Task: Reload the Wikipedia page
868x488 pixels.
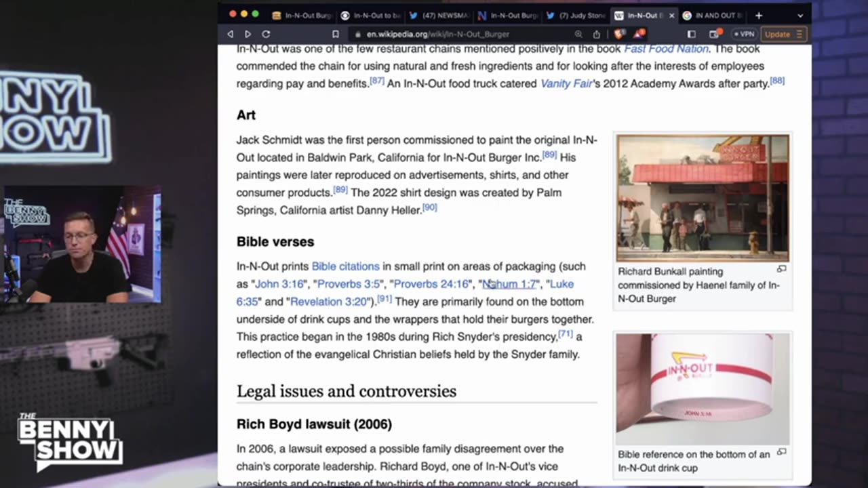Action: (x=266, y=34)
